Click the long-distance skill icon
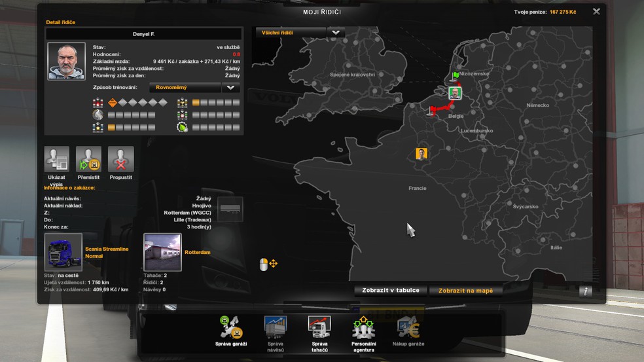The height and width of the screenshot is (362, 644). (x=98, y=115)
